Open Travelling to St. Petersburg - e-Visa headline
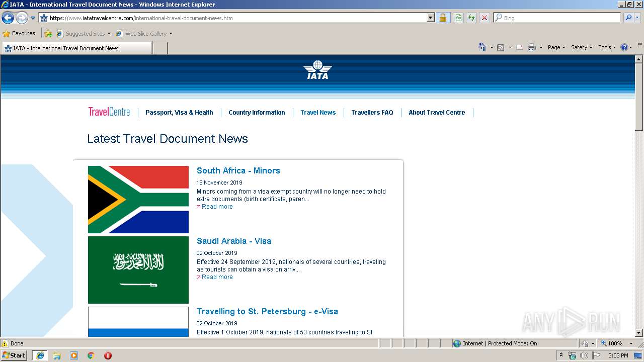Image resolution: width=644 pixels, height=362 pixels. click(x=267, y=311)
